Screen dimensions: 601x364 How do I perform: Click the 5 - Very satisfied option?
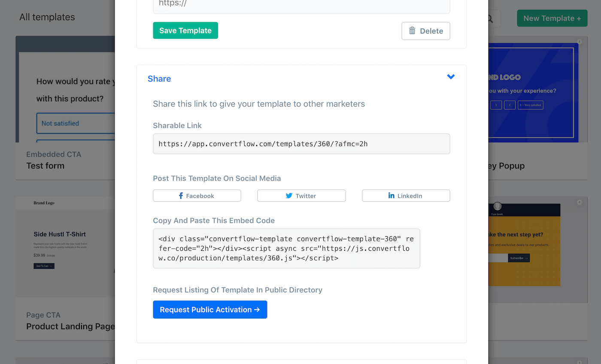530,105
